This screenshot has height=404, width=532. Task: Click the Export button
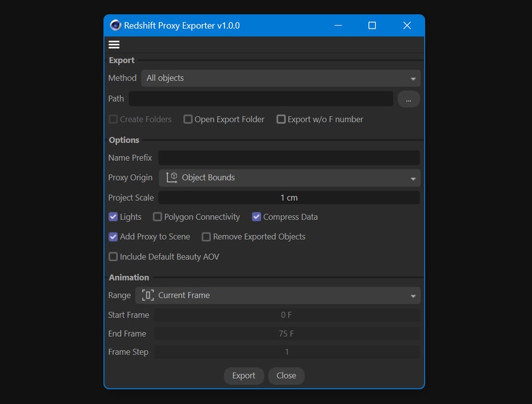(x=244, y=376)
